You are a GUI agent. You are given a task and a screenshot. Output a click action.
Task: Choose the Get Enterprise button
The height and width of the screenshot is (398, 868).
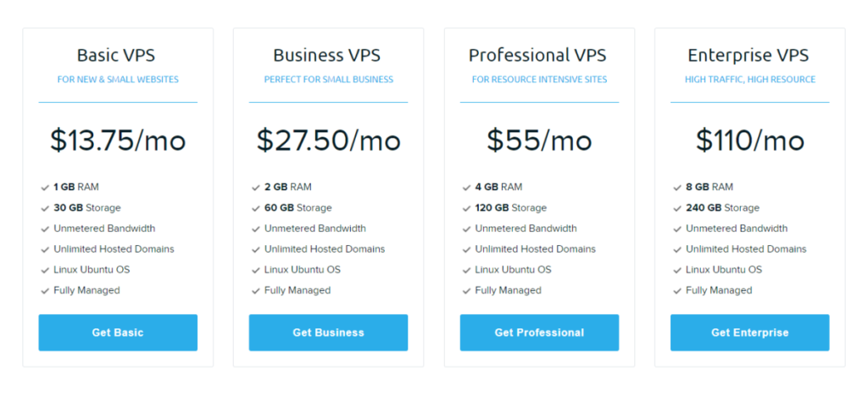coord(750,333)
